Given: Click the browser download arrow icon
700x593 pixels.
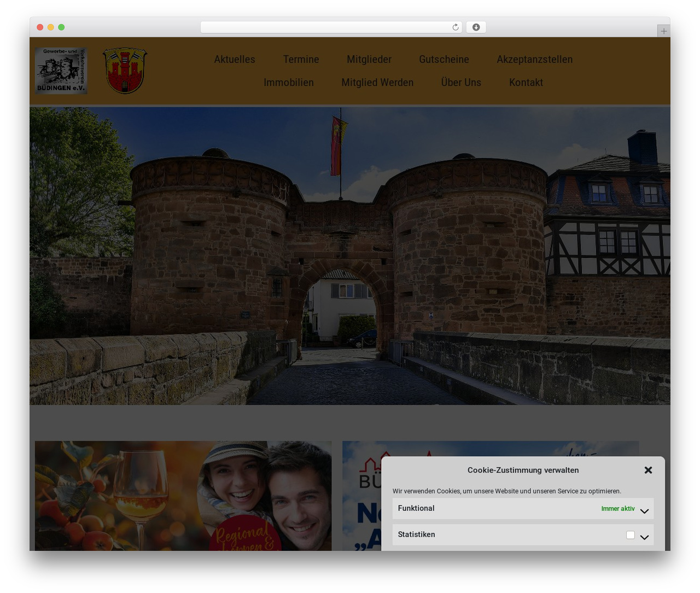Looking at the screenshot, I should pos(476,27).
